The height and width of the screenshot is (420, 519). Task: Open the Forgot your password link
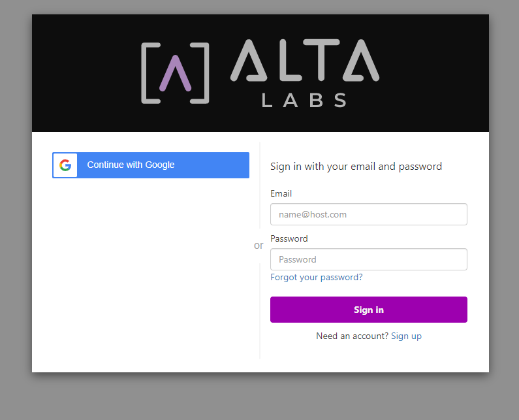(317, 277)
